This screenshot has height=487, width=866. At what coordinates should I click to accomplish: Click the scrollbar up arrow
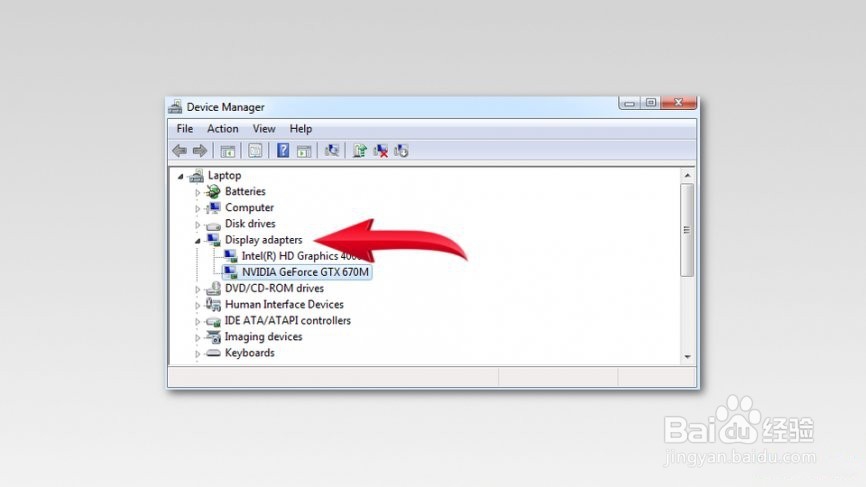(687, 176)
